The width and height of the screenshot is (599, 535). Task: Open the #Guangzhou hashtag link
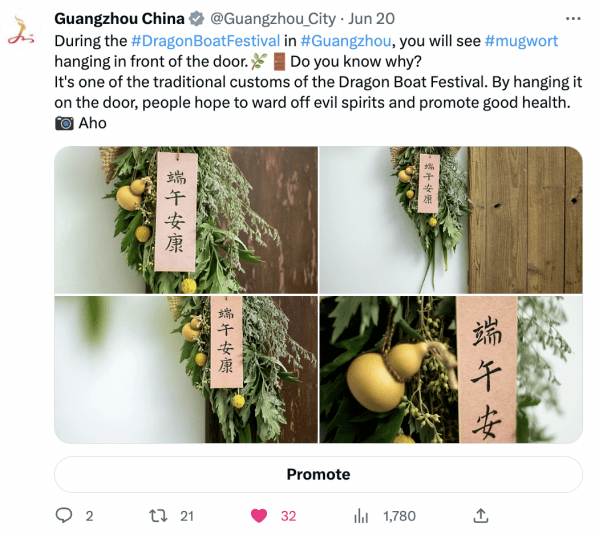pos(346,41)
